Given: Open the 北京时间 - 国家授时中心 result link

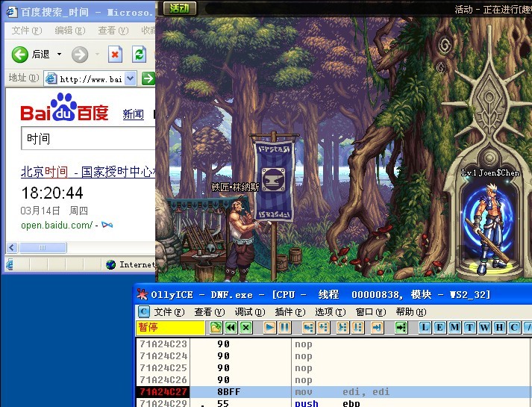Looking at the screenshot, I should pos(88,172).
